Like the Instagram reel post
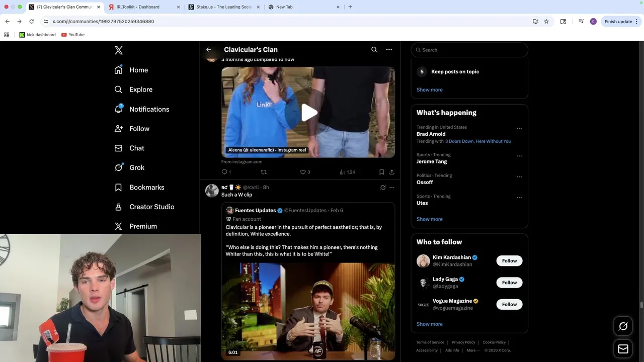Viewport: 644px width, 362px height. 305,172
